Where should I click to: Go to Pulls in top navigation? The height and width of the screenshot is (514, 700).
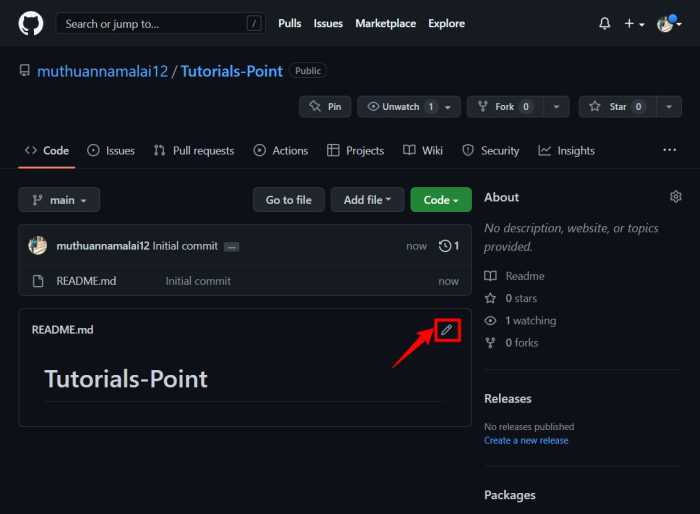[290, 23]
